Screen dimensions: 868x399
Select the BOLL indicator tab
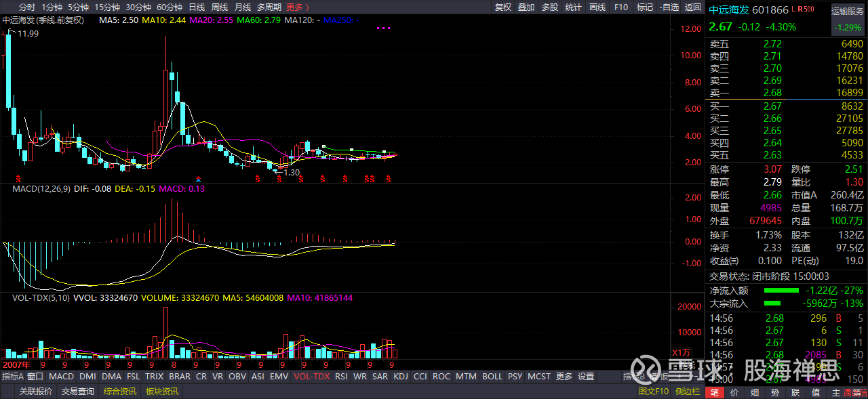coord(492,377)
